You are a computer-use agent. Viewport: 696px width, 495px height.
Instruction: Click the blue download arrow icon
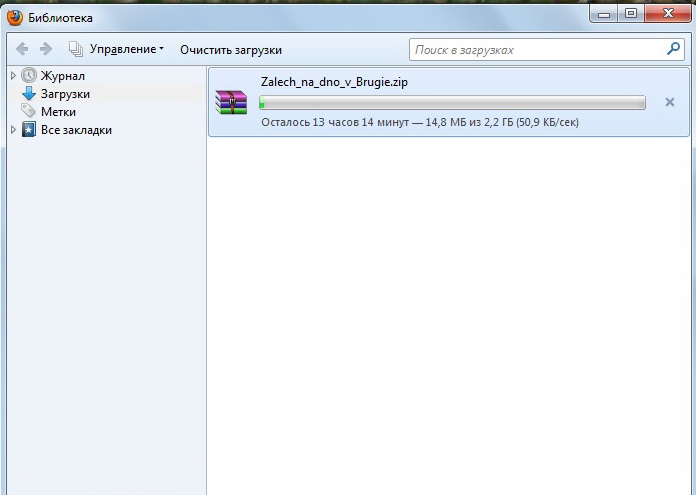click(29, 93)
